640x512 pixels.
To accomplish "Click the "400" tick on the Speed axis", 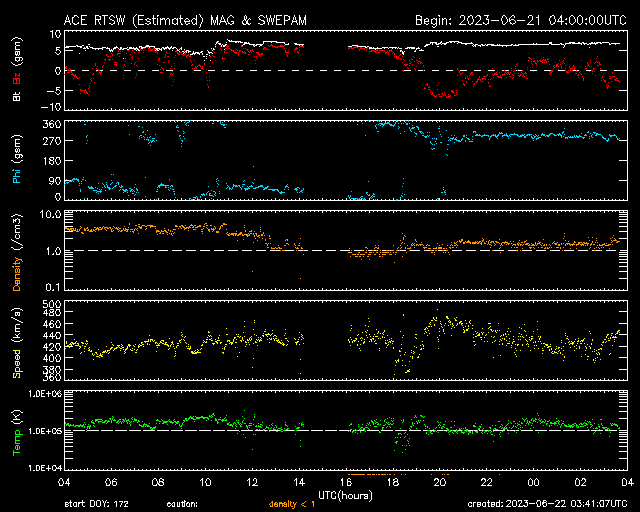I will (52, 358).
